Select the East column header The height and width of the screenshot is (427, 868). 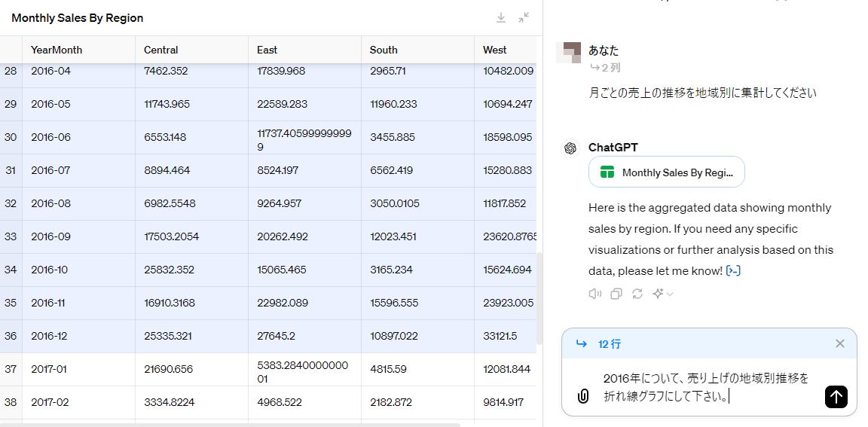267,50
